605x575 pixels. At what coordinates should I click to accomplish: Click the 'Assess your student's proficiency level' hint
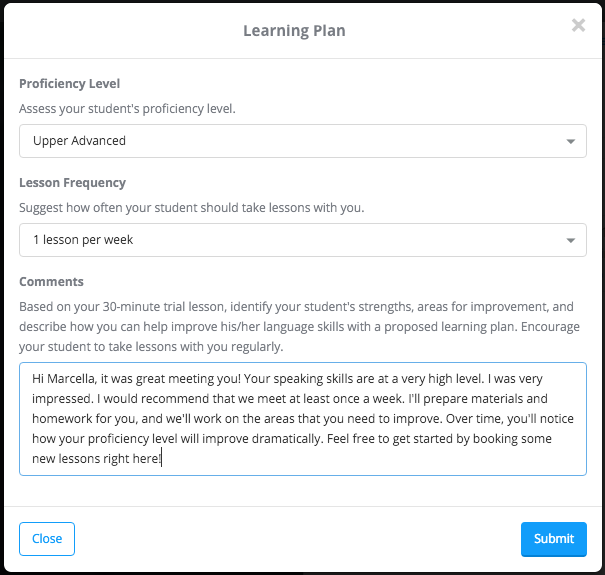click(127, 109)
